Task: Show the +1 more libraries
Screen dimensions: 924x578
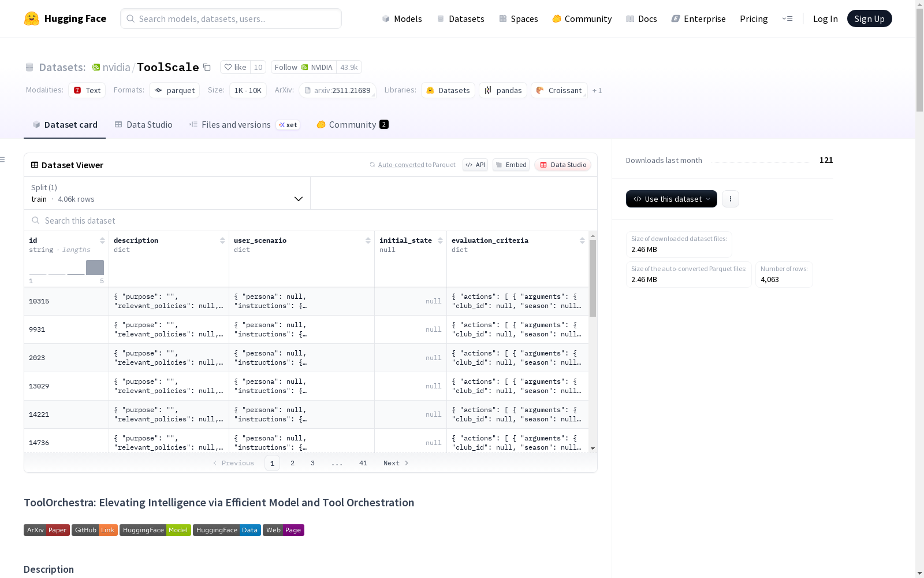Action: click(x=597, y=90)
